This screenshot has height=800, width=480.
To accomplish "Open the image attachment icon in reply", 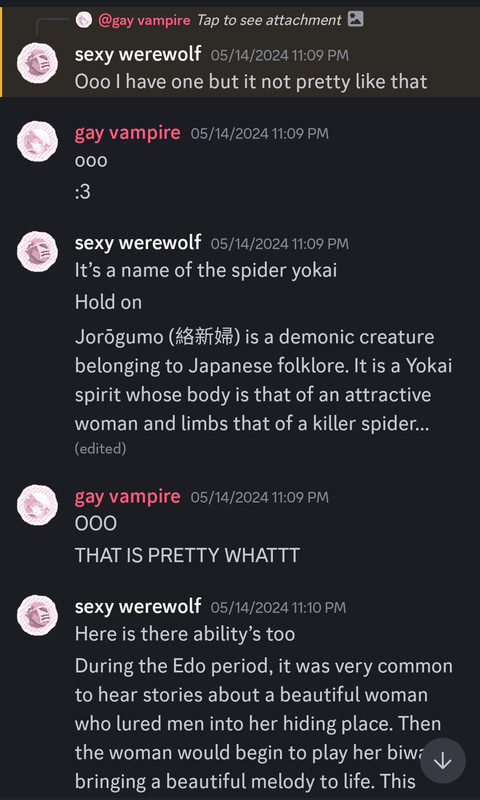I will (x=356, y=19).
